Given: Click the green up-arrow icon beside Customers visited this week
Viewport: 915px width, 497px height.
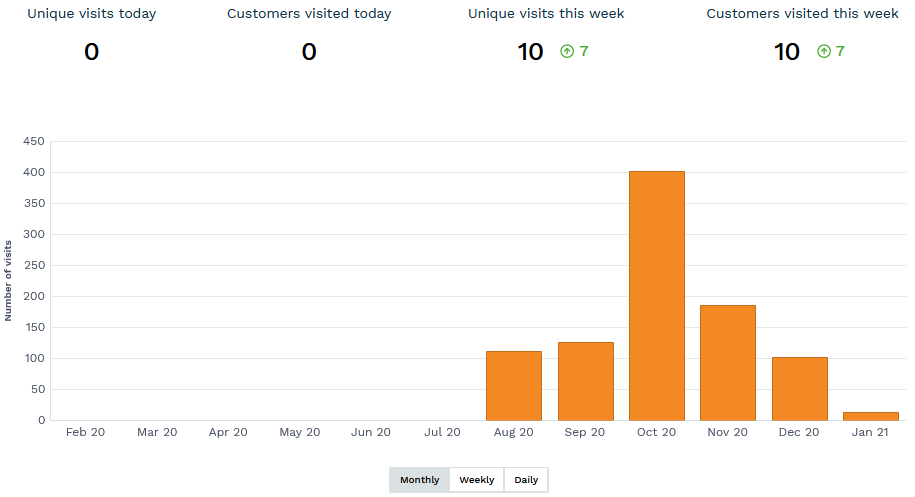Looking at the screenshot, I should click(x=824, y=51).
